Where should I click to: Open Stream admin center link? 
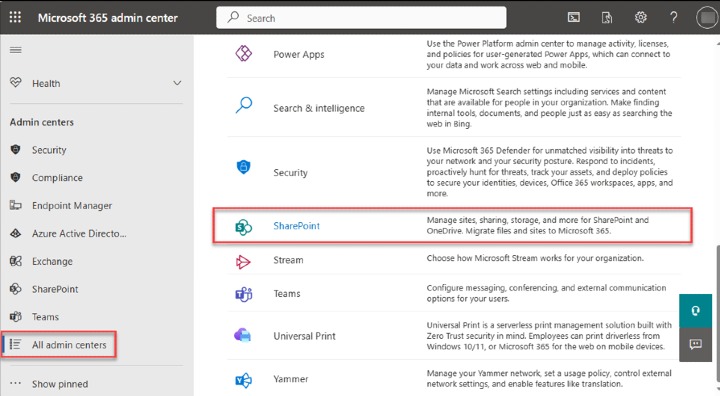click(x=288, y=260)
